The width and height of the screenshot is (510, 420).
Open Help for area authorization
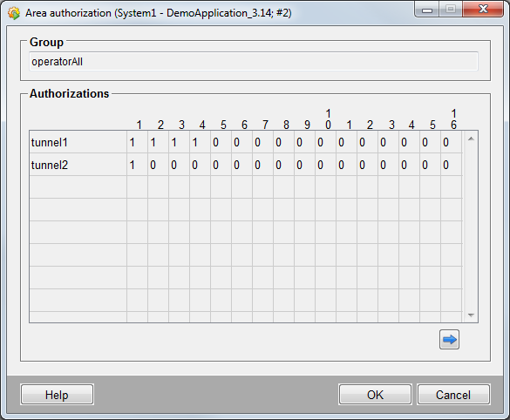[x=57, y=395]
